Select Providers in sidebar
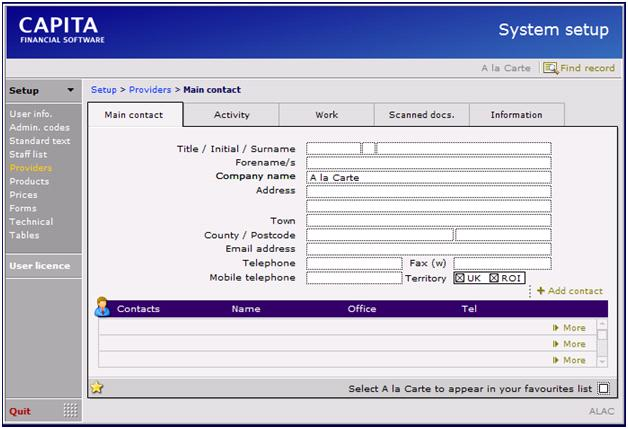The height and width of the screenshot is (429, 628). tap(31, 168)
